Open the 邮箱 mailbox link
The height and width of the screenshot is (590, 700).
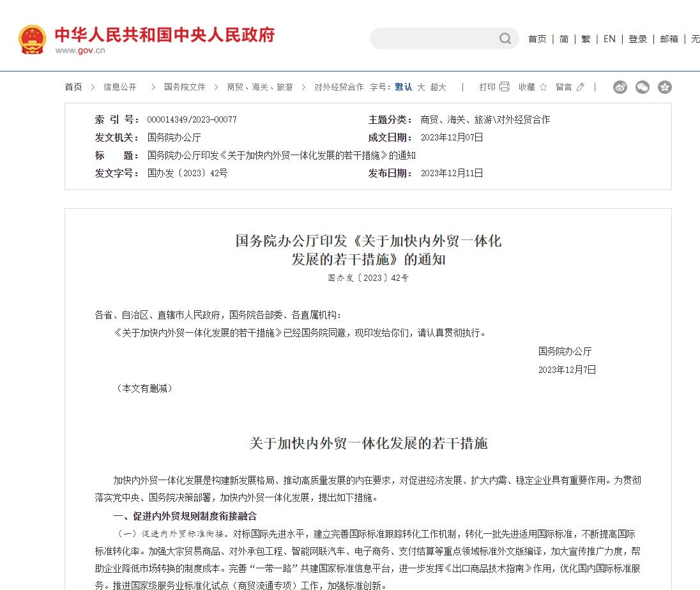click(x=669, y=39)
